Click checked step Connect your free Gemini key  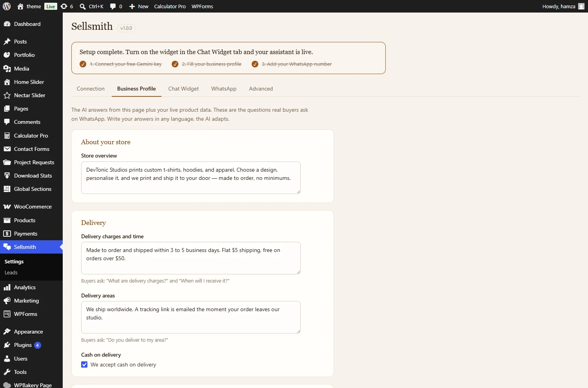pyautogui.click(x=121, y=64)
